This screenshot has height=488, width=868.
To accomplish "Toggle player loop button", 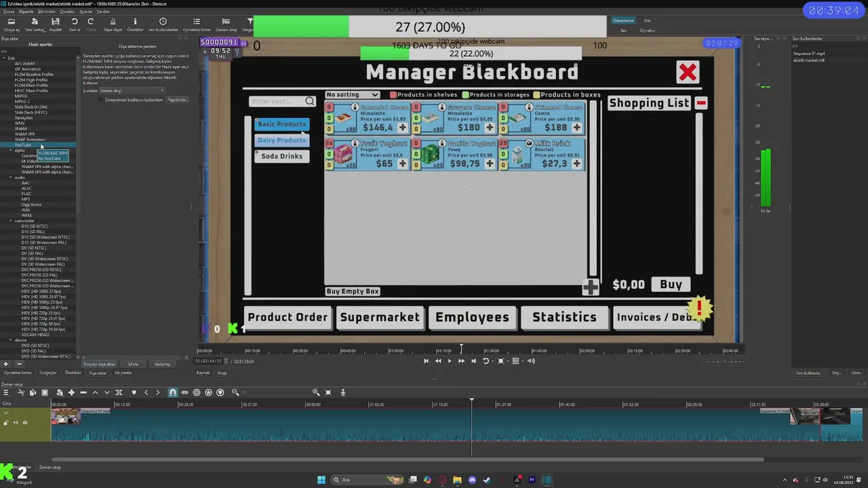I will (486, 361).
